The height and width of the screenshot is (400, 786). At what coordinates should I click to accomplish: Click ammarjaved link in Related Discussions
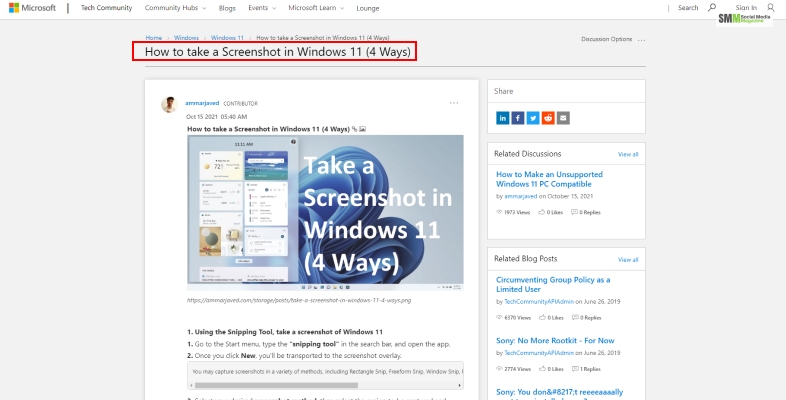tap(521, 196)
